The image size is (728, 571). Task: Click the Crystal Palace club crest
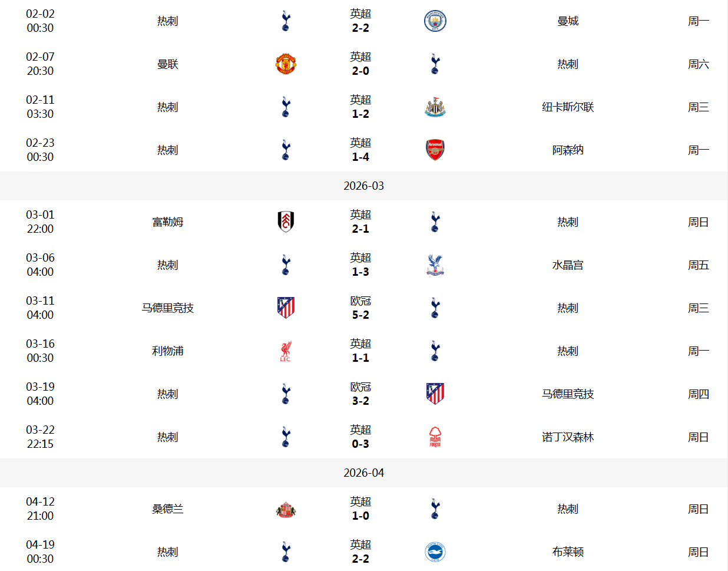coord(435,265)
